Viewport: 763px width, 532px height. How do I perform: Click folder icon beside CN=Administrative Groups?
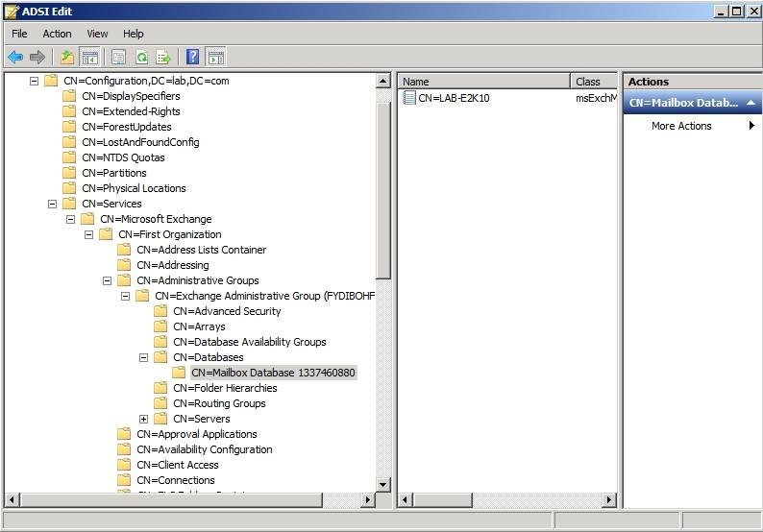tap(124, 280)
